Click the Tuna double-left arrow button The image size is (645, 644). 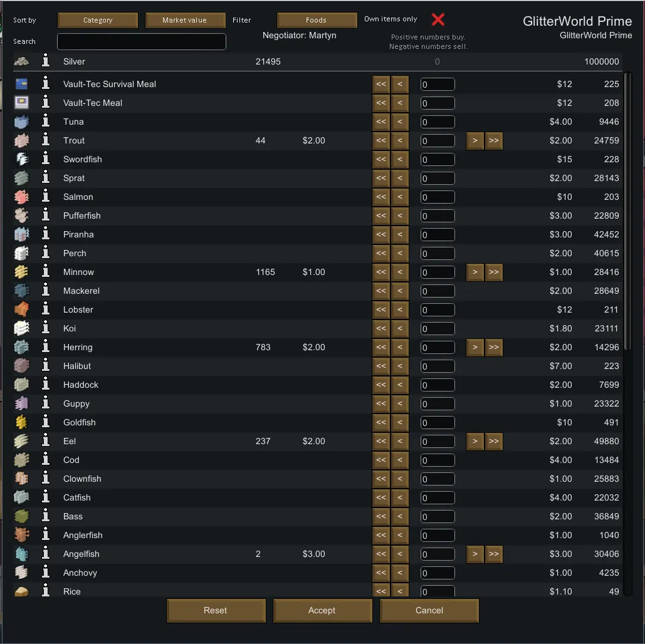tap(381, 122)
